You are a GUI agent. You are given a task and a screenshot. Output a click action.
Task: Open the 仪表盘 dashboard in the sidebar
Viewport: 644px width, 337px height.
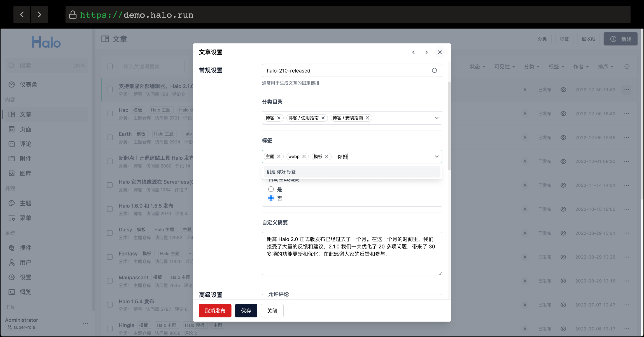coord(28,84)
